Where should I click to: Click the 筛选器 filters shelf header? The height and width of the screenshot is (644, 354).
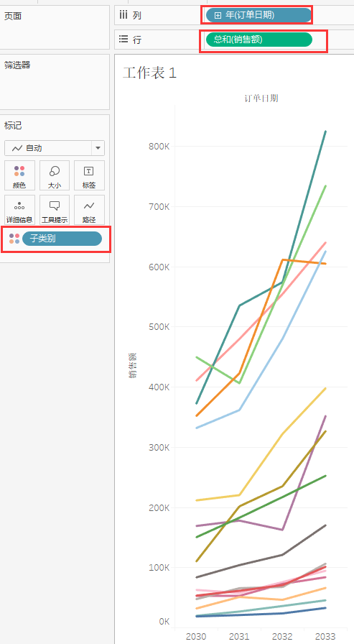pos(17,65)
